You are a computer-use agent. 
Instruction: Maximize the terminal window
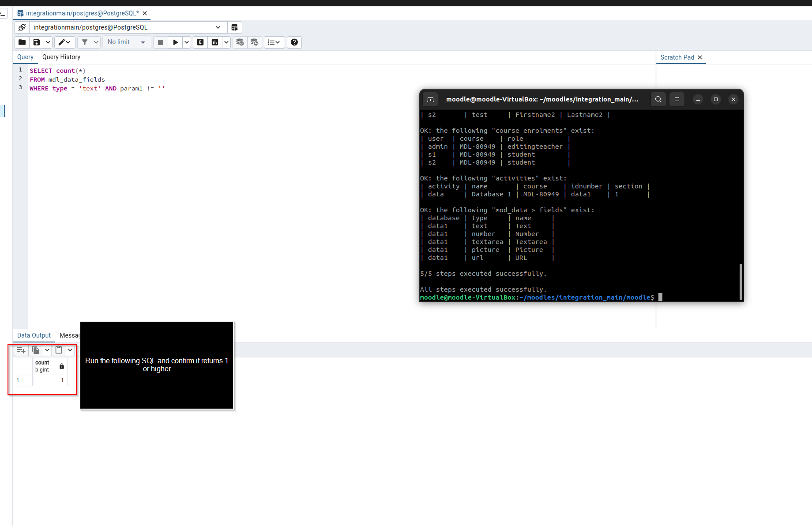[716, 99]
